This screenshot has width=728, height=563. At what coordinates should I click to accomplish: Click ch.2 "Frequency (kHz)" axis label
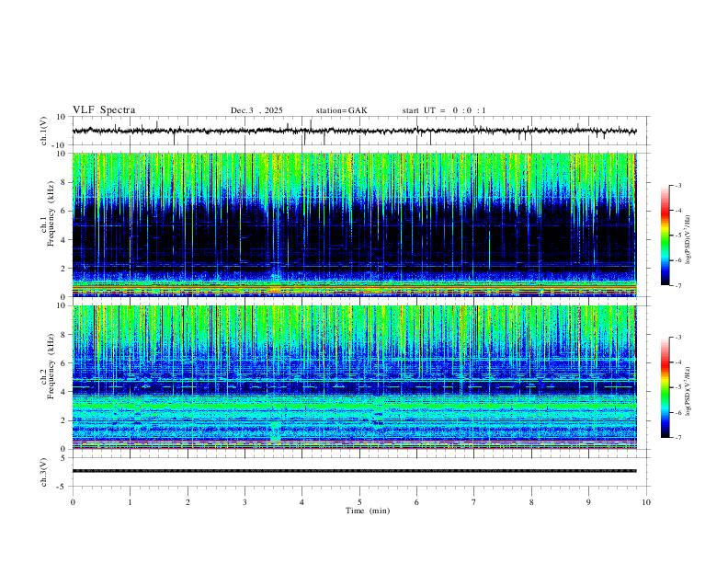pyautogui.click(x=51, y=366)
